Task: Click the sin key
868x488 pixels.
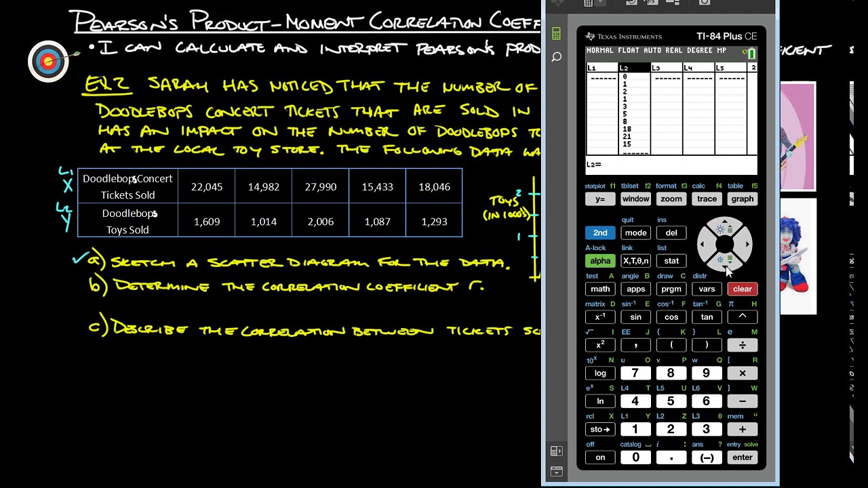Action: (635, 317)
